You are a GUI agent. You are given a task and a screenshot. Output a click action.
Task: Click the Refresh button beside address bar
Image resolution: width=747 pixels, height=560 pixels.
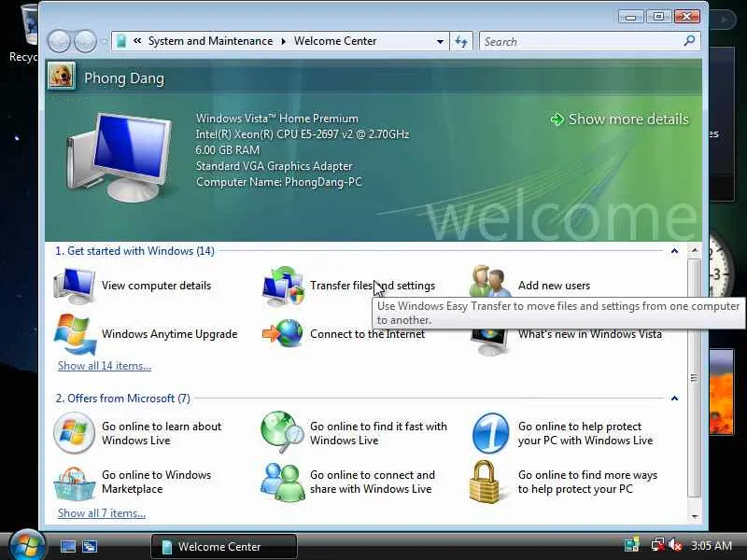click(x=461, y=41)
